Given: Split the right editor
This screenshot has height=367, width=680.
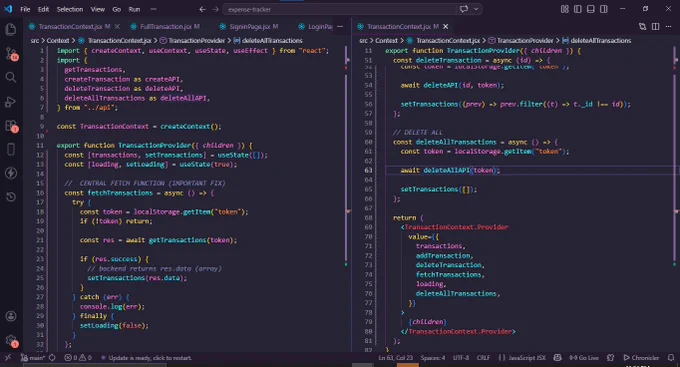Looking at the screenshot, I should pos(655,26).
